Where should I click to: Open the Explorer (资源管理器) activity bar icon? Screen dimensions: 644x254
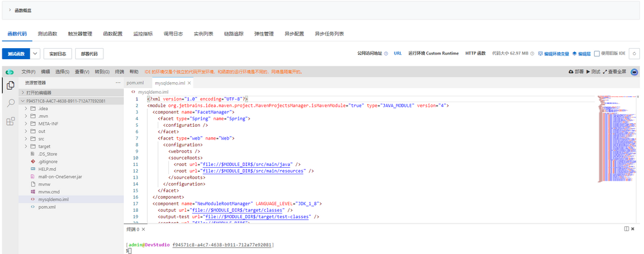11,86
